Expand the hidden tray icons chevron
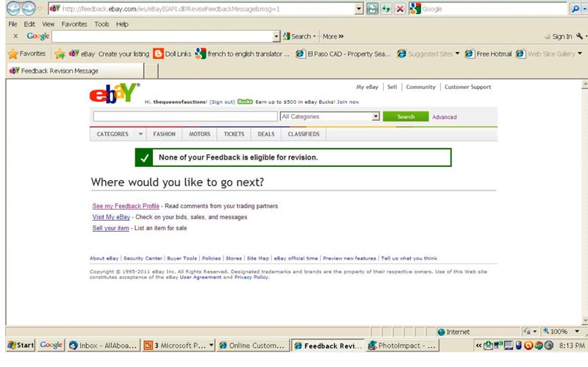 pos(478,345)
